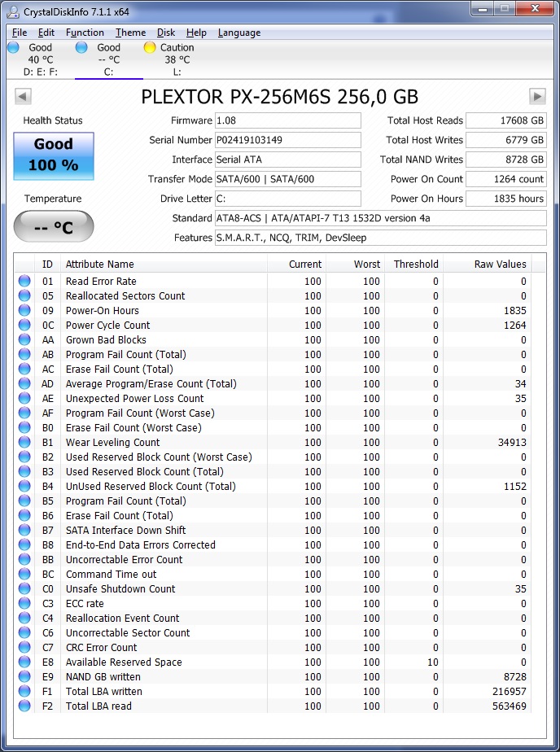
Task: Select the End-to-End Data Errors Corrected row
Action: [x=273, y=544]
